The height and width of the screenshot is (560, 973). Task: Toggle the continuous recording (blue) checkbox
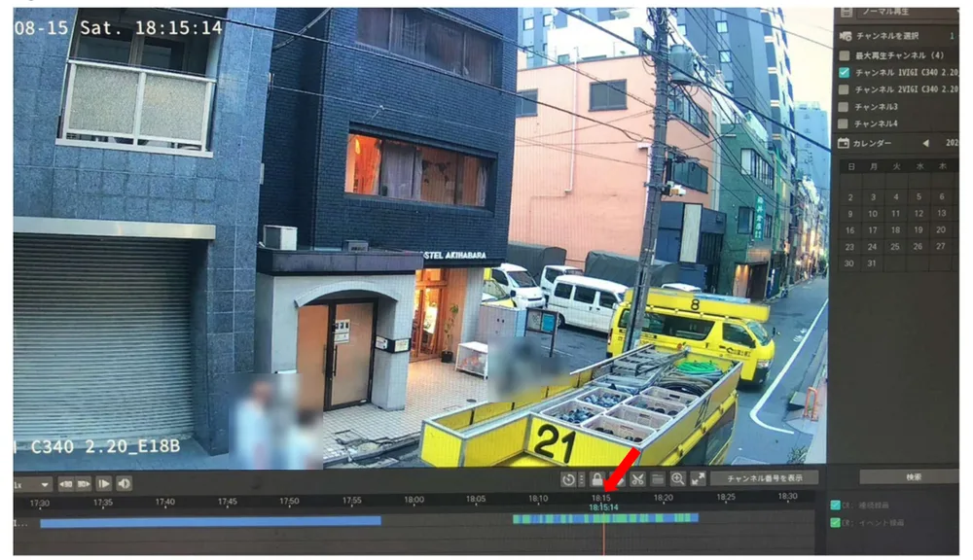835,505
